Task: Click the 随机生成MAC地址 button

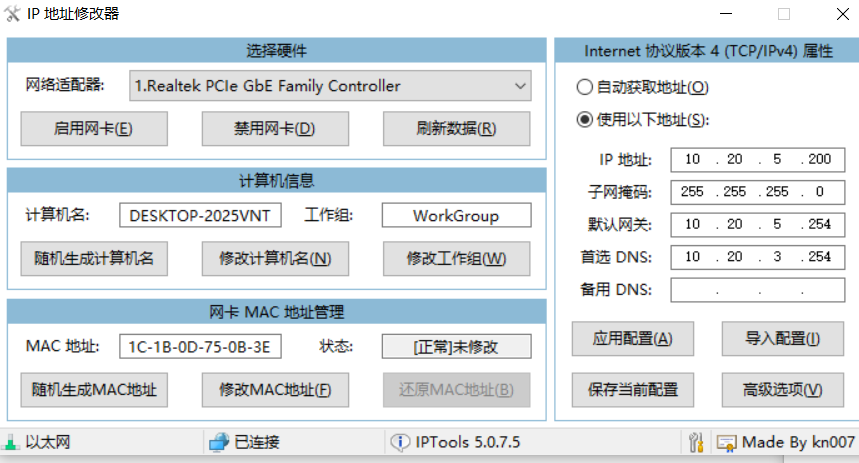Action: (94, 390)
